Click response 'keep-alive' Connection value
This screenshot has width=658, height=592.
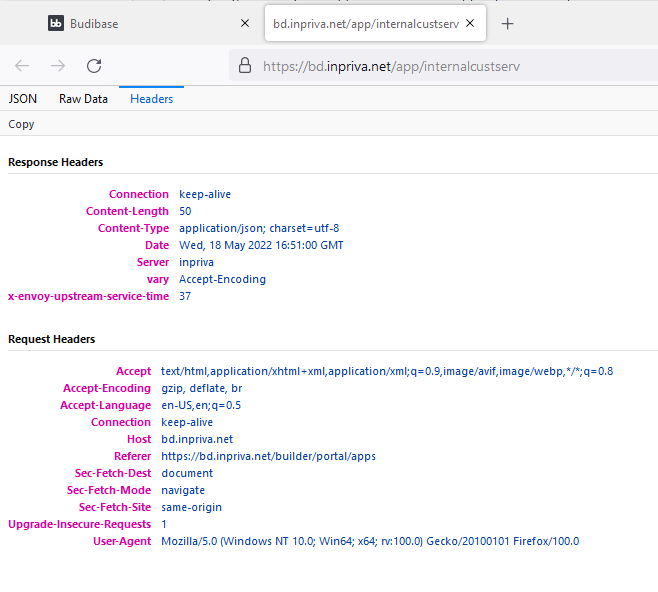(205, 194)
